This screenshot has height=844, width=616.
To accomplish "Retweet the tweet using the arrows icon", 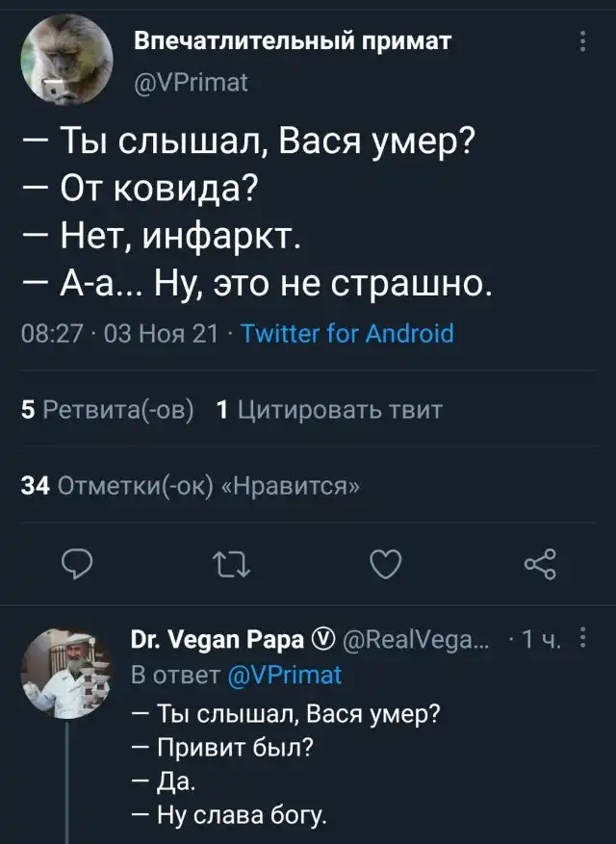I will (228, 562).
